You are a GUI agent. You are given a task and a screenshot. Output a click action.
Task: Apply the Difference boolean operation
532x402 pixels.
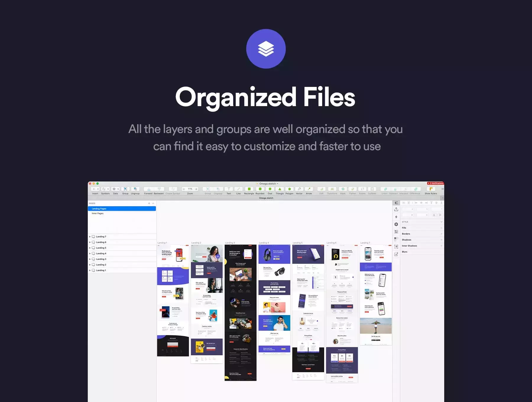click(x=416, y=189)
